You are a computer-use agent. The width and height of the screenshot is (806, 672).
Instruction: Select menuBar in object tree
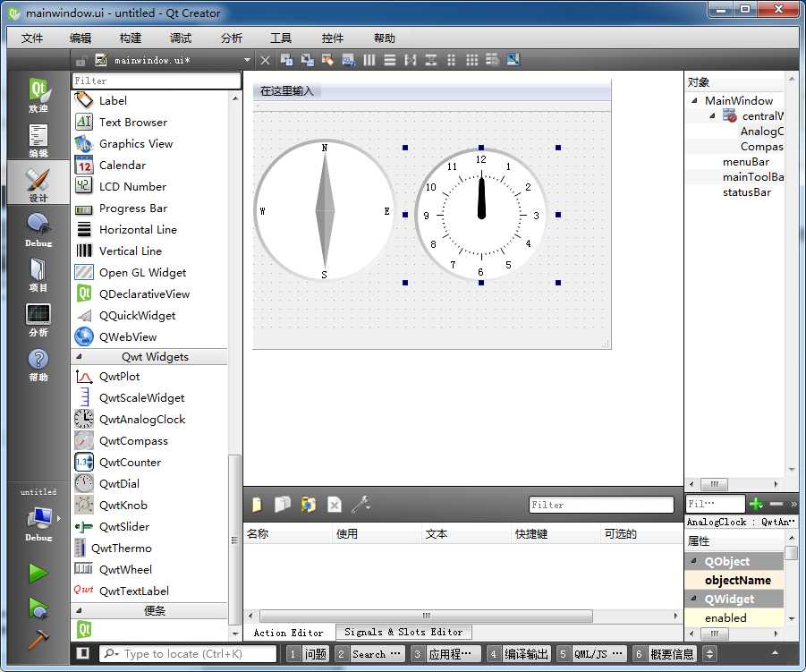746,161
